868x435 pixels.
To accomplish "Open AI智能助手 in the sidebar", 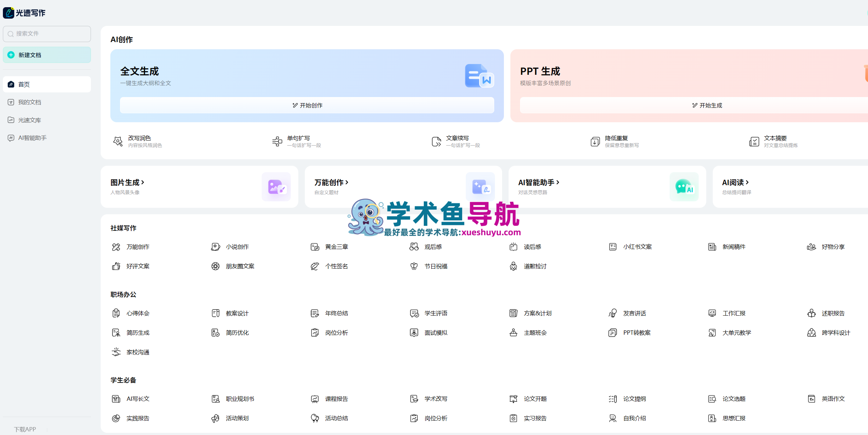I will point(47,138).
